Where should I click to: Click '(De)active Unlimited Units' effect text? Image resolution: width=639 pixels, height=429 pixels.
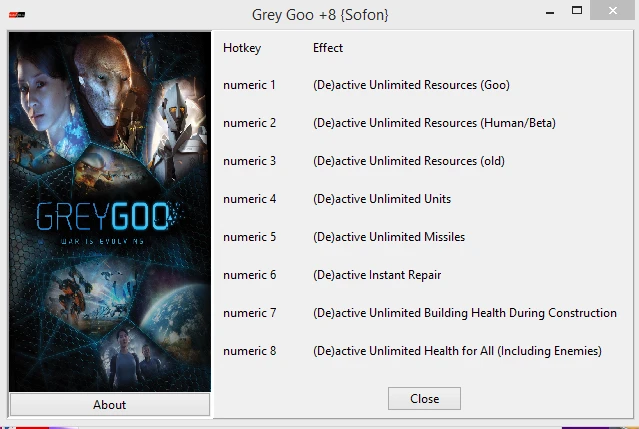382,199
